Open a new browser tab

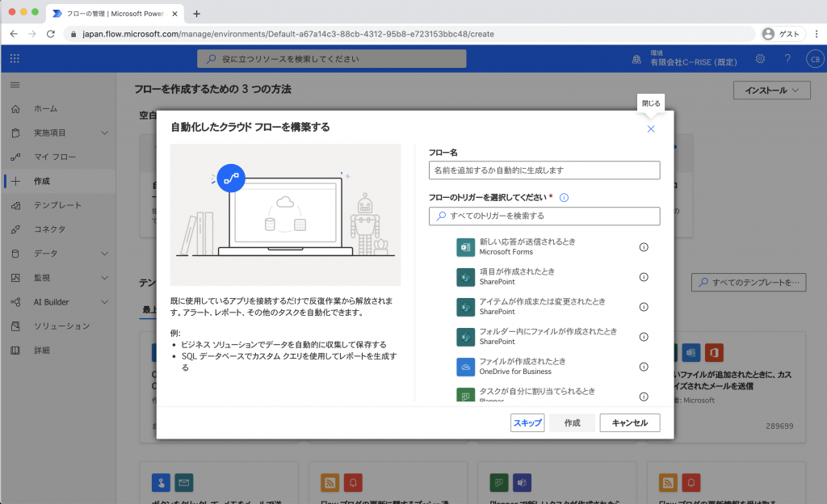(197, 14)
